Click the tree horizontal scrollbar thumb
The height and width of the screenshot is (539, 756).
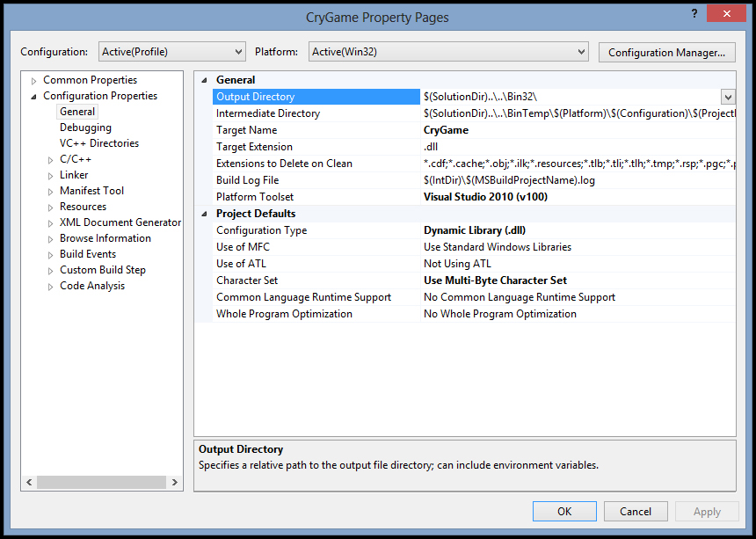[x=101, y=482]
